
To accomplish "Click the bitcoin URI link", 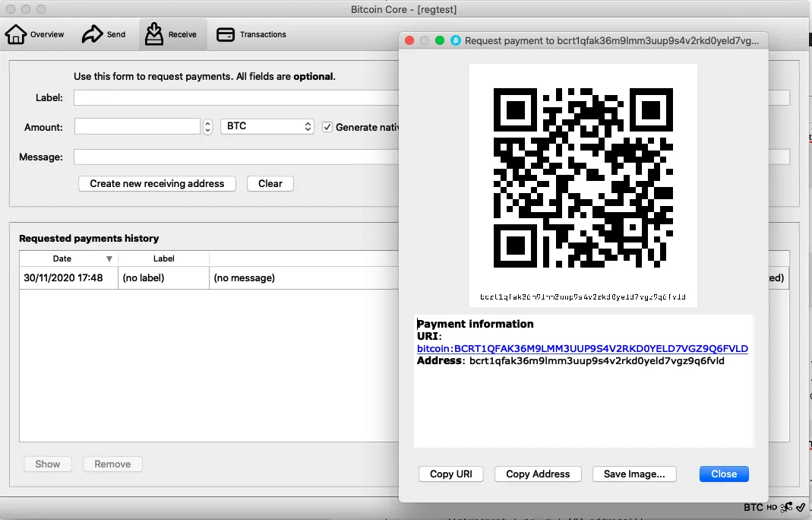I will click(582, 348).
